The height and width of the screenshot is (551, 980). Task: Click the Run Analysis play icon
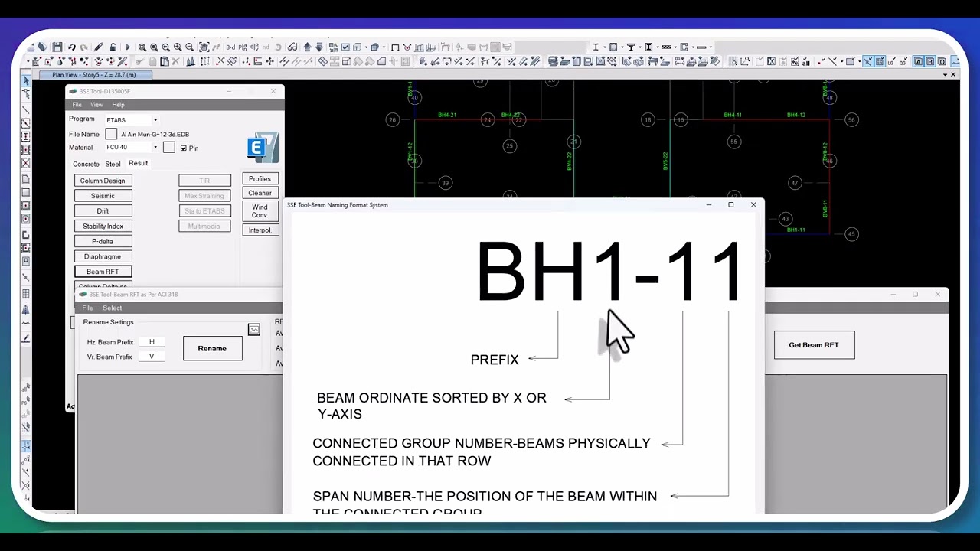[128, 47]
